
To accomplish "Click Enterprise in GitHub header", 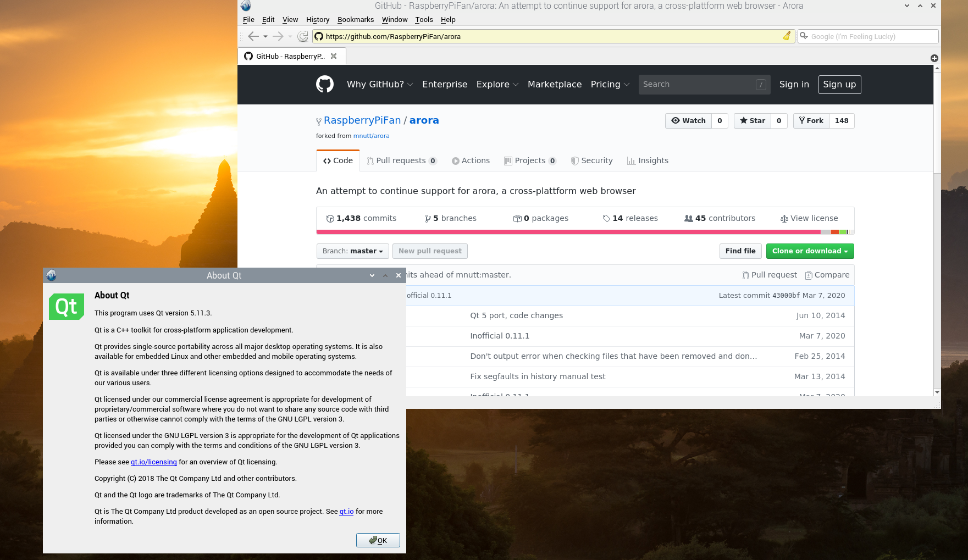I will [445, 84].
